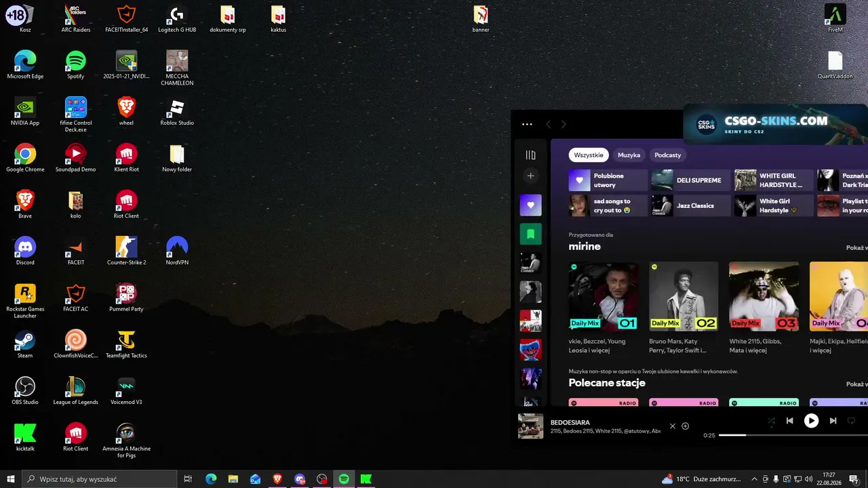Viewport: 868px width, 488px height.
Task: Switch to the Muzyka filter
Action: tap(629, 155)
